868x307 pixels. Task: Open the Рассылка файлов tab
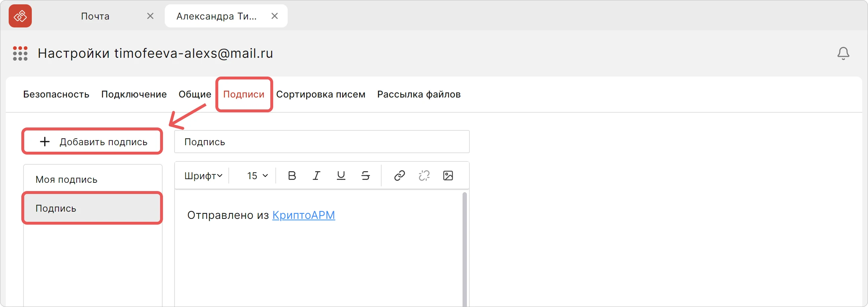419,94
